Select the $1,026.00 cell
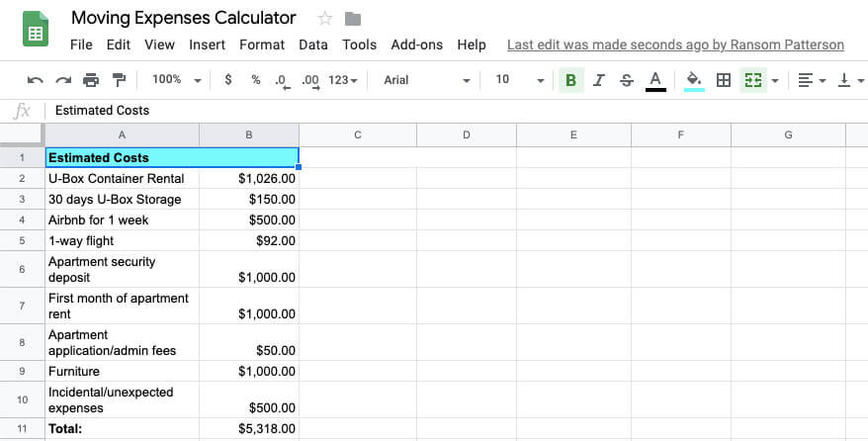The height and width of the screenshot is (441, 868). (249, 179)
